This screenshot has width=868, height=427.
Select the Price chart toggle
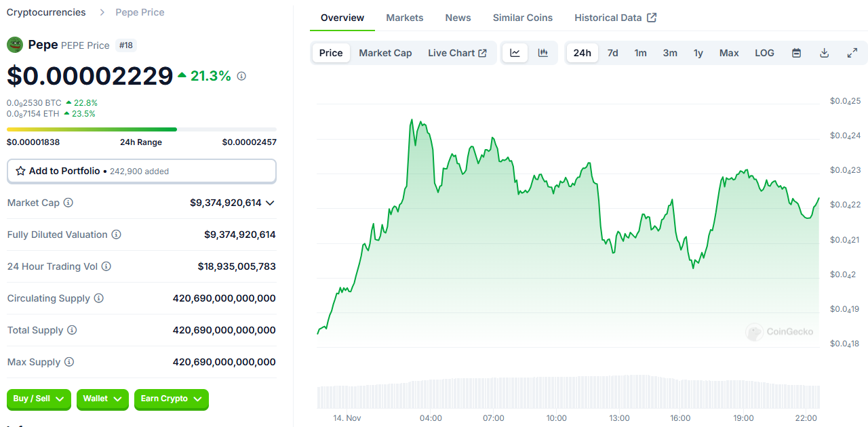pyautogui.click(x=331, y=53)
